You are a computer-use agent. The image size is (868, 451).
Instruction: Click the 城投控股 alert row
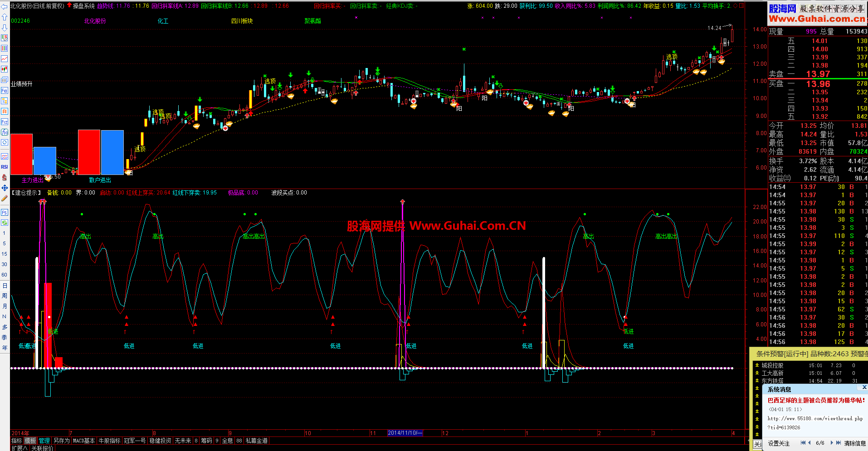(x=809, y=365)
